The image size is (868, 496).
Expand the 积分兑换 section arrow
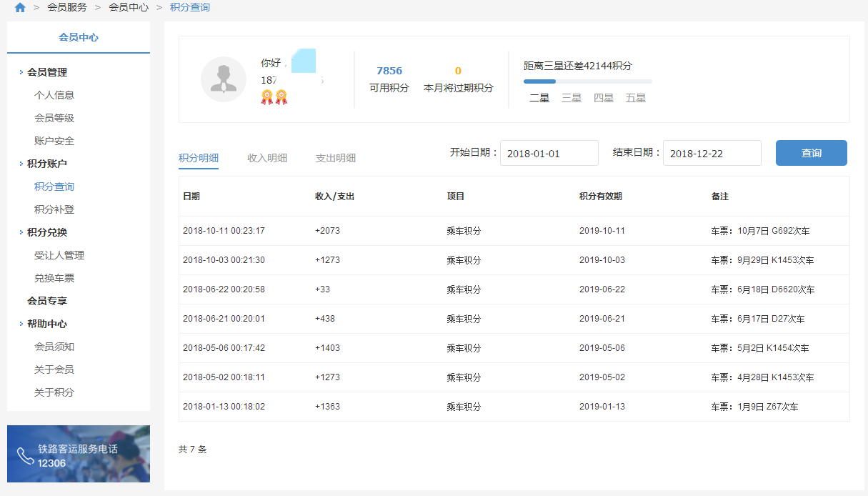pos(21,232)
